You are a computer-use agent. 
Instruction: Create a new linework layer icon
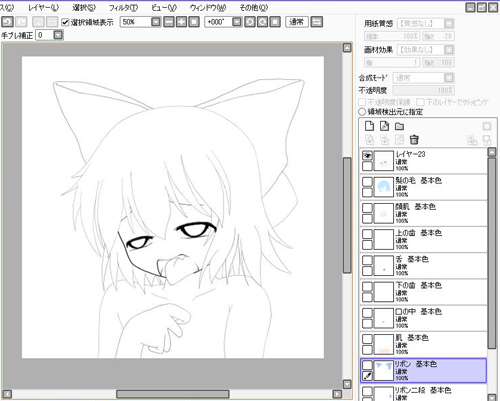coord(384,126)
